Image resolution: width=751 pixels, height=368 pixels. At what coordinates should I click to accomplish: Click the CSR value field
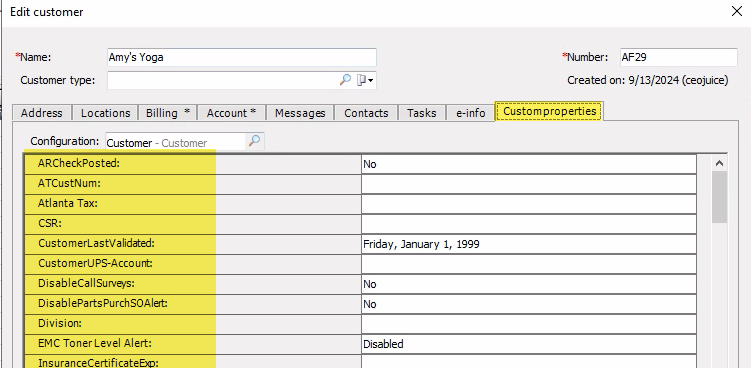[529, 224]
